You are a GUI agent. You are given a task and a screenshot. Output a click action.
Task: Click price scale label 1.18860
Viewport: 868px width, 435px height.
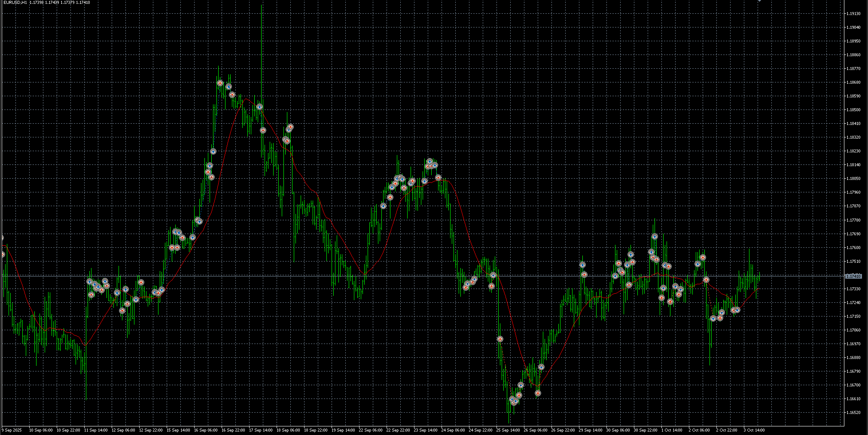(x=853, y=55)
